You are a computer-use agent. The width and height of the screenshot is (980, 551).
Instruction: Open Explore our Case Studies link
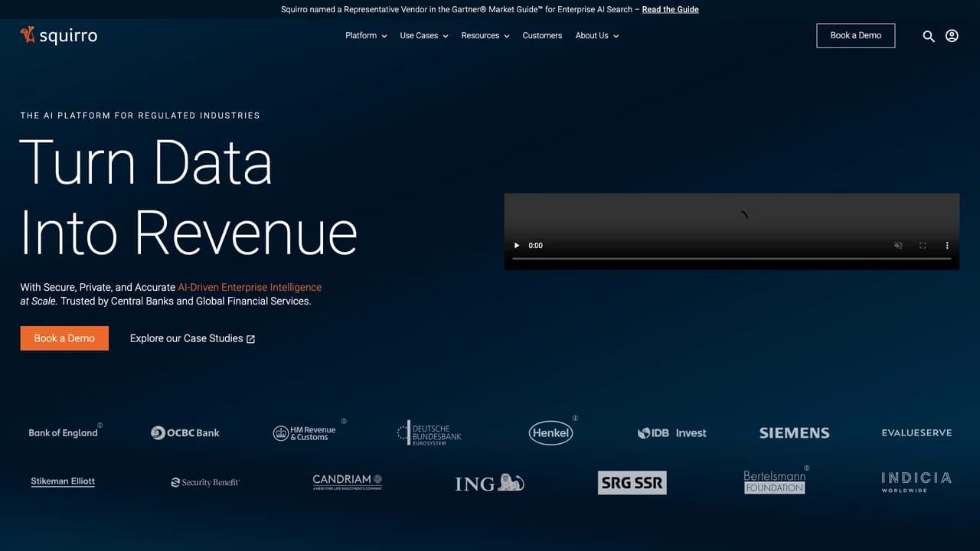192,338
